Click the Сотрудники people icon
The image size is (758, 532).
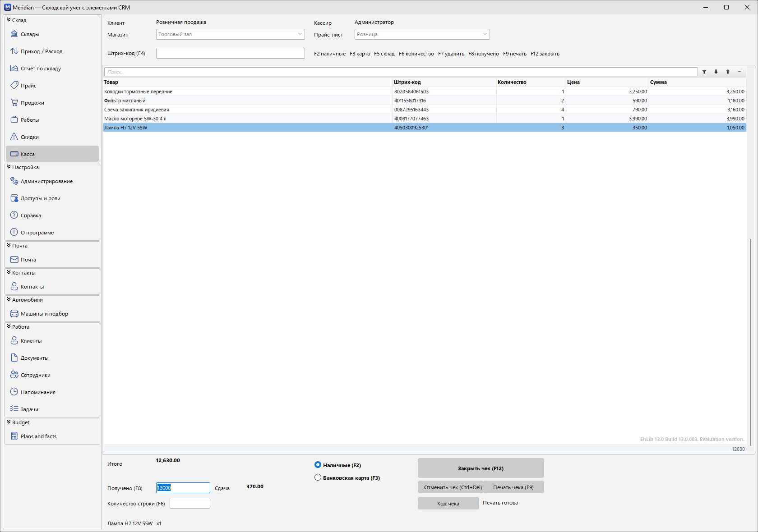click(14, 375)
